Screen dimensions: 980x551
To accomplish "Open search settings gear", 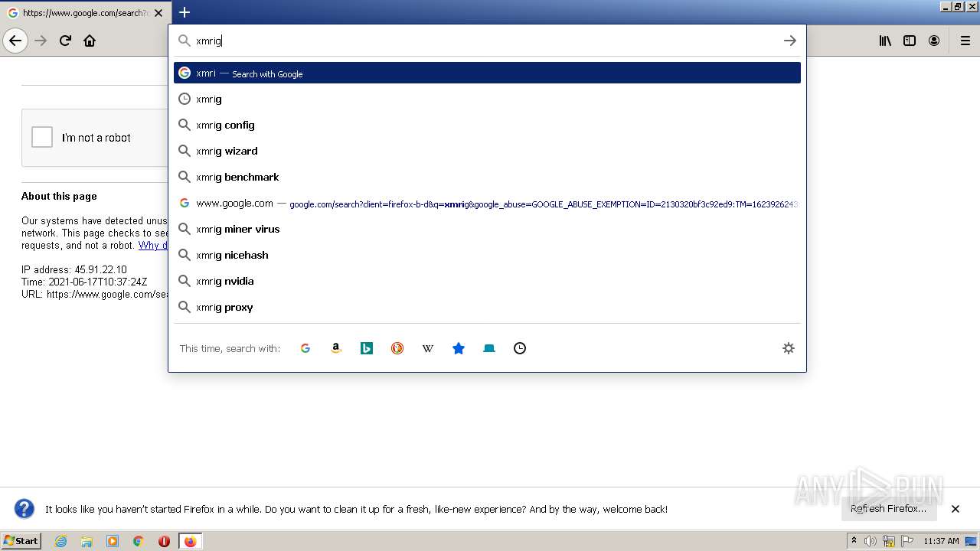I will [x=789, y=348].
